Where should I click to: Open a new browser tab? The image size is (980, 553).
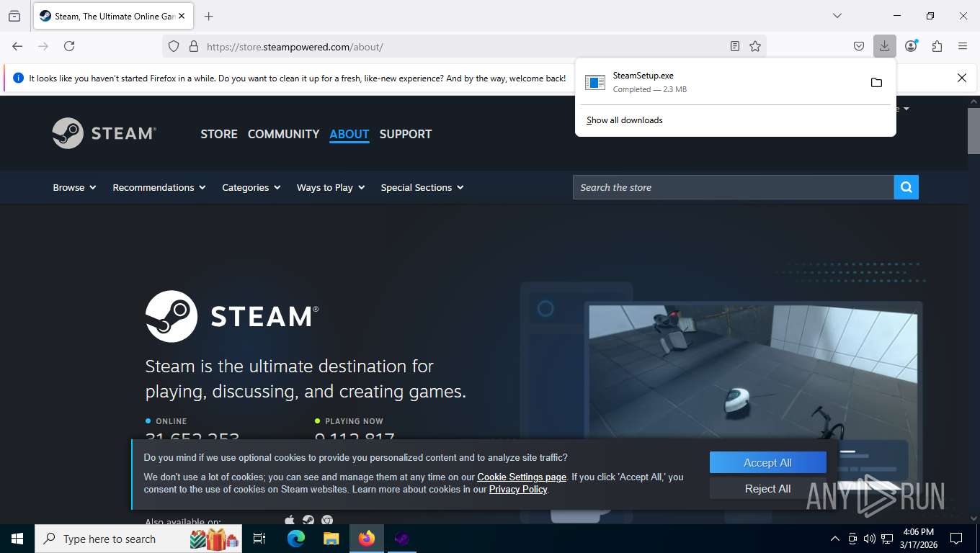coord(209,16)
